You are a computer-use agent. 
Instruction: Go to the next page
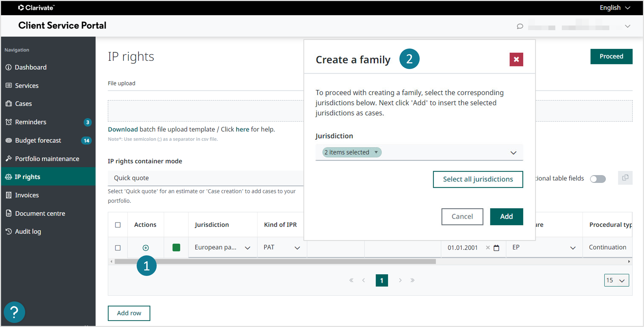tap(400, 280)
